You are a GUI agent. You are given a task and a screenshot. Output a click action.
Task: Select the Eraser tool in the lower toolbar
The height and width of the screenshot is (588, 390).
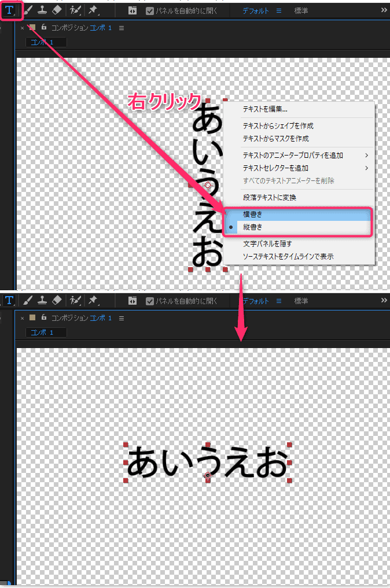click(x=57, y=301)
